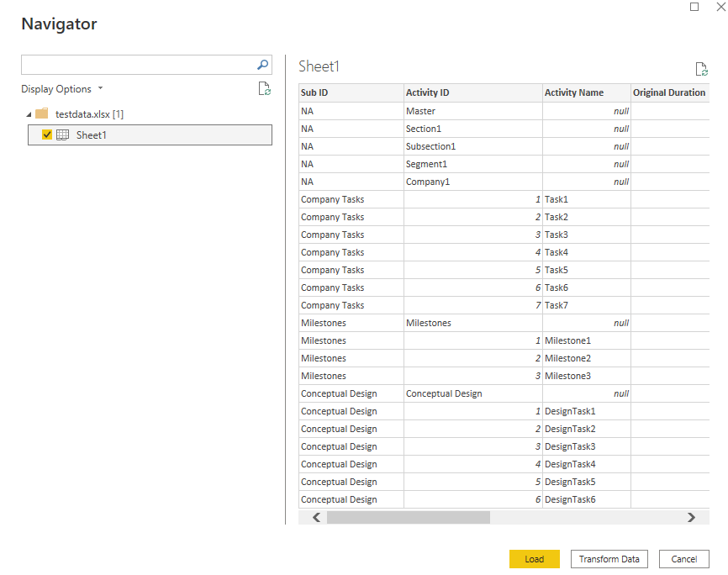
Task: Focus the Navigator search box
Action: 138,65
